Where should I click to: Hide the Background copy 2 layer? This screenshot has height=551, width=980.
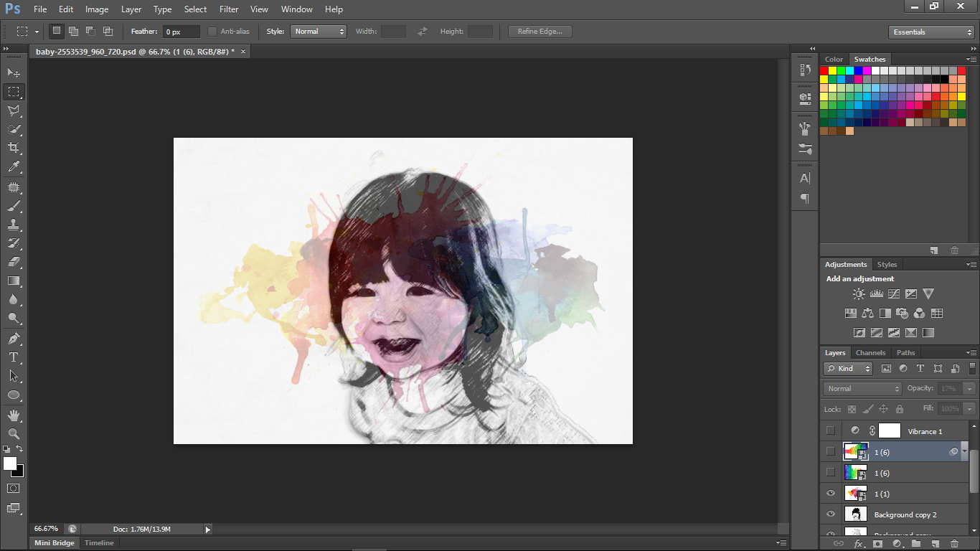click(831, 514)
